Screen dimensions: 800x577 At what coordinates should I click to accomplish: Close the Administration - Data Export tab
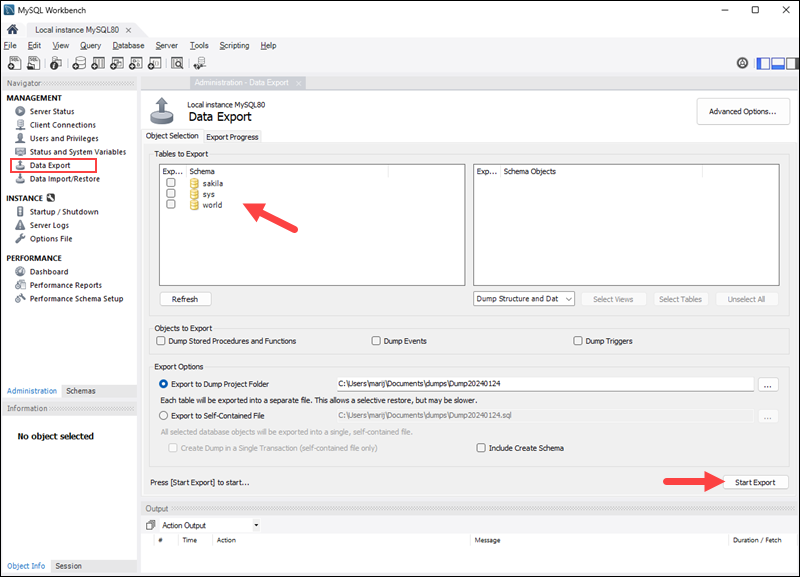[298, 83]
